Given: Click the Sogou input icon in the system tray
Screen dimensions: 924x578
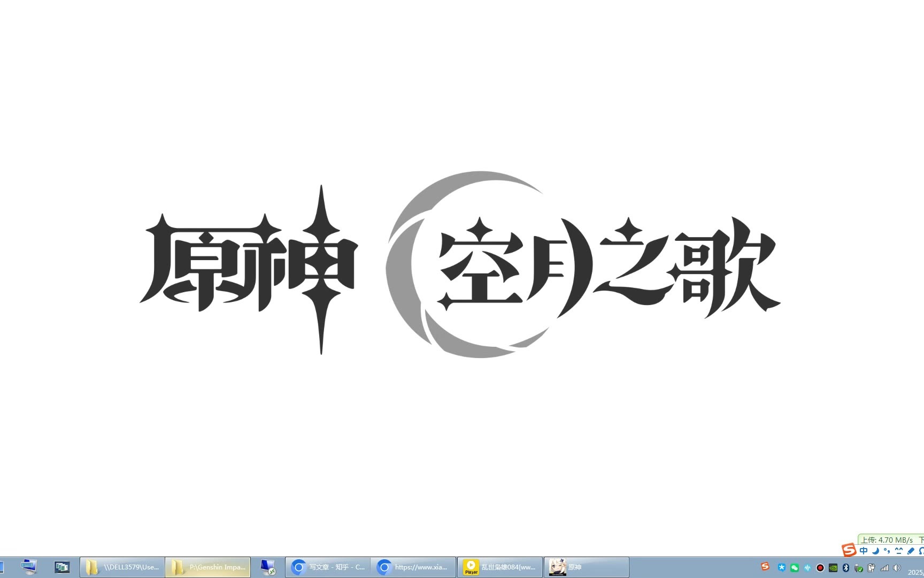Looking at the screenshot, I should tap(765, 567).
